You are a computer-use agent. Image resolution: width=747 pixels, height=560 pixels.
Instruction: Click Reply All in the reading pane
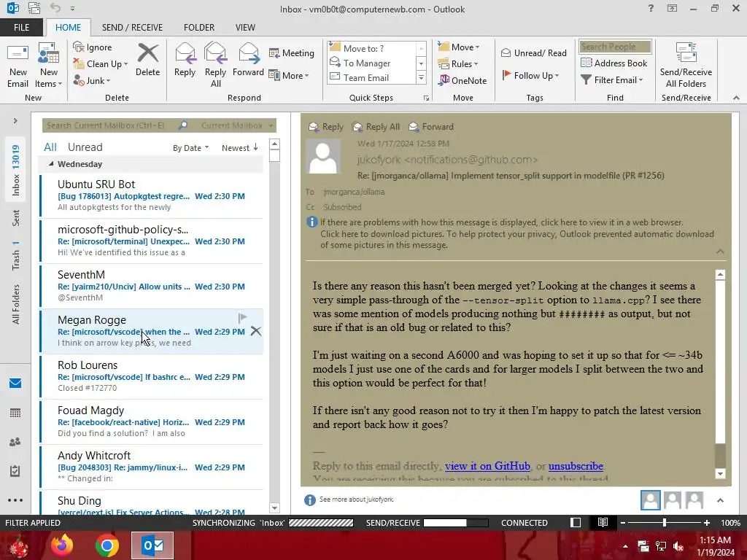(x=376, y=127)
